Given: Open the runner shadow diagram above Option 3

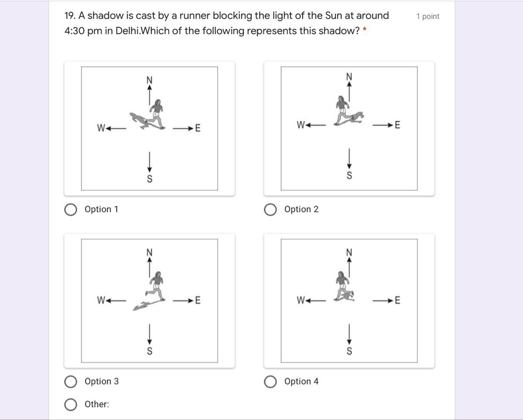Looking at the screenshot, I should pos(149,301).
